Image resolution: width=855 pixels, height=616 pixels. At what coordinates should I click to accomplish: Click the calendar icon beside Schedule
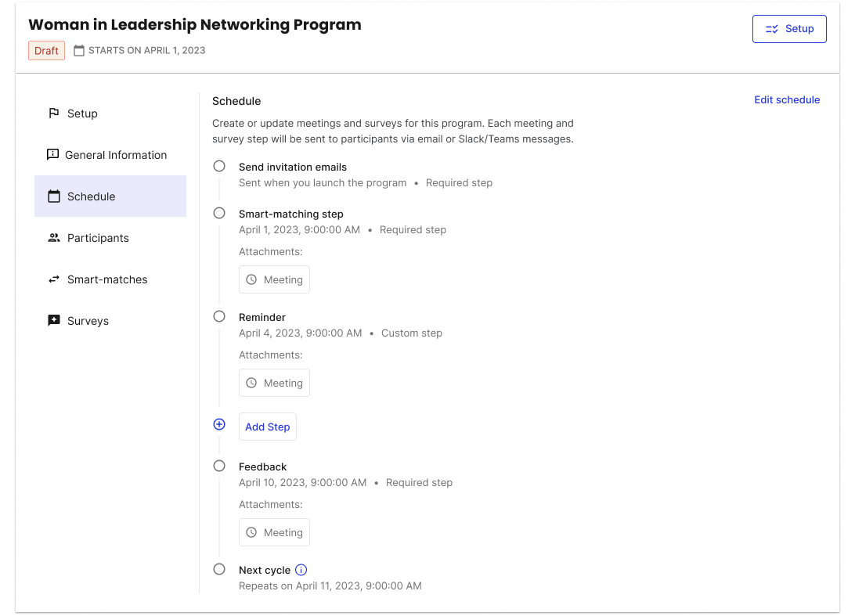click(x=53, y=196)
